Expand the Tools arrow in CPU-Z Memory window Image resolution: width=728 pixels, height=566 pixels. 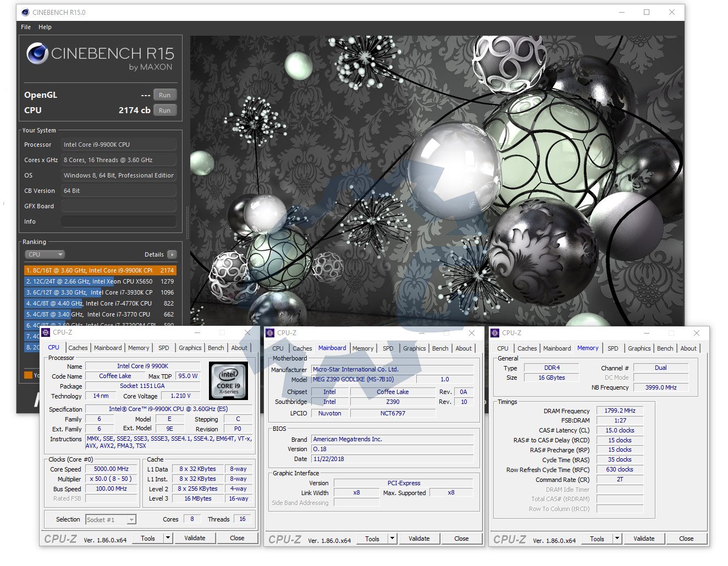pos(617,539)
